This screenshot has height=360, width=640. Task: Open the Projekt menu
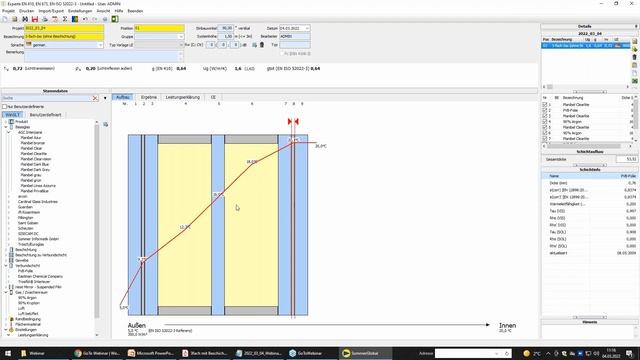[x=9, y=11]
